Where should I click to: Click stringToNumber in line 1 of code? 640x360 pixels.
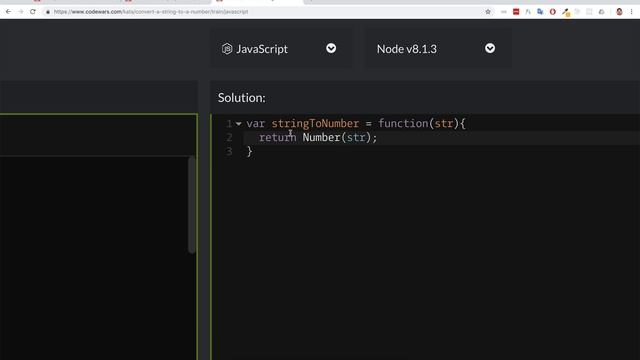tap(315, 123)
